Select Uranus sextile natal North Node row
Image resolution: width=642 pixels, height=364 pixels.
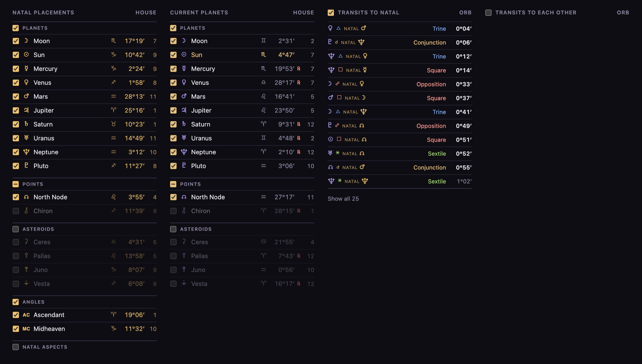pos(400,154)
